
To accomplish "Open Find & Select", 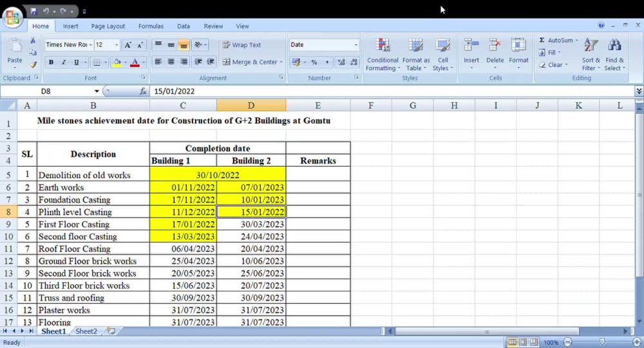I will point(614,54).
